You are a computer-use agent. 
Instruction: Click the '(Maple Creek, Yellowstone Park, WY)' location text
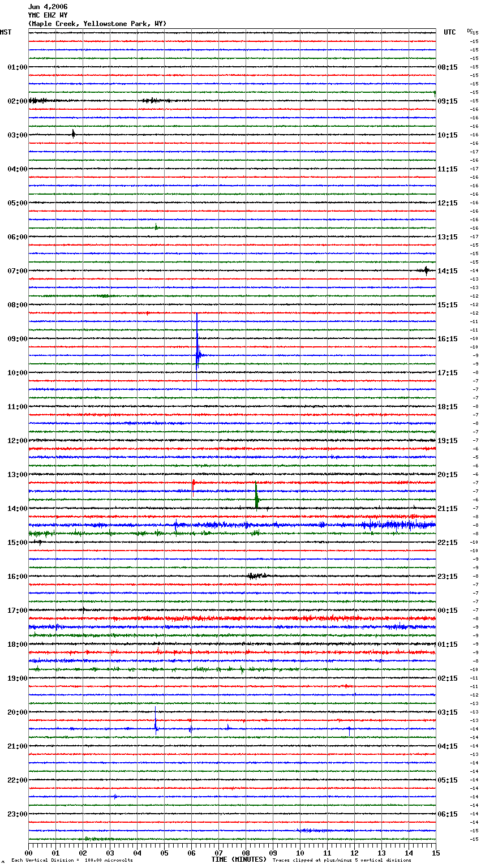coord(97,24)
